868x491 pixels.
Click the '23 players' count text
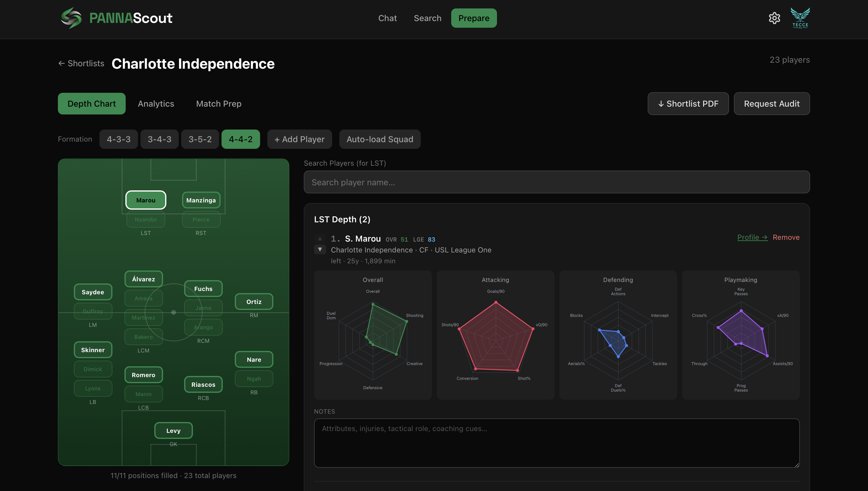tap(789, 60)
